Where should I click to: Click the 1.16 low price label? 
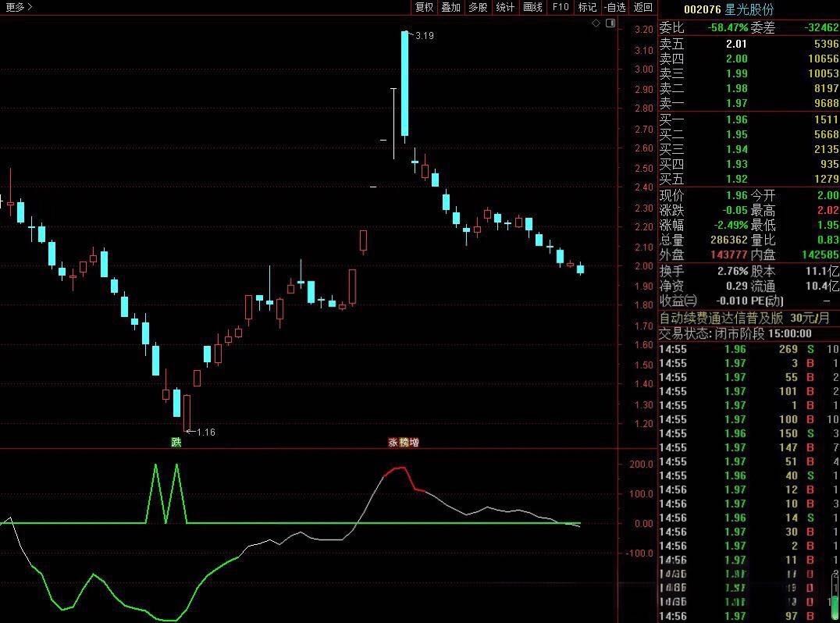[206, 433]
